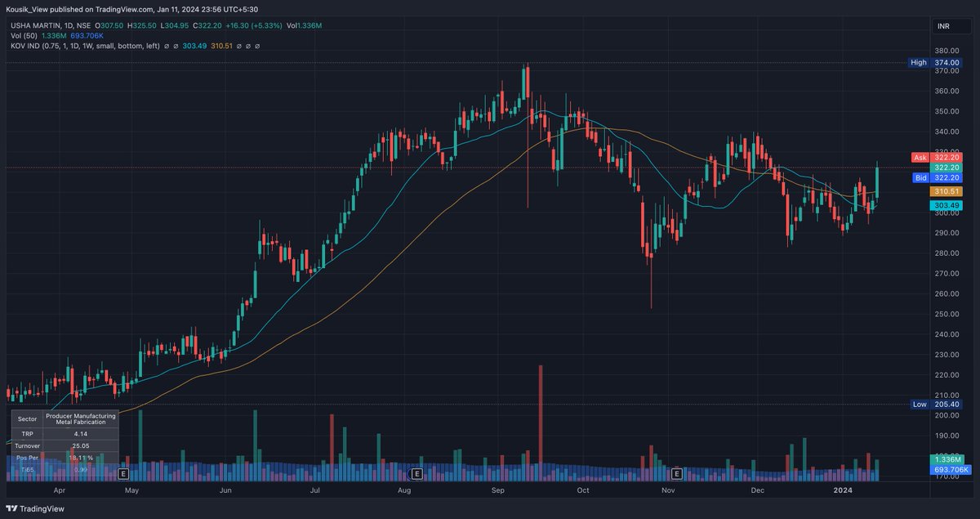Click the TRP value 4.14 cell
Viewport: 980px width, 519px height.
point(80,434)
